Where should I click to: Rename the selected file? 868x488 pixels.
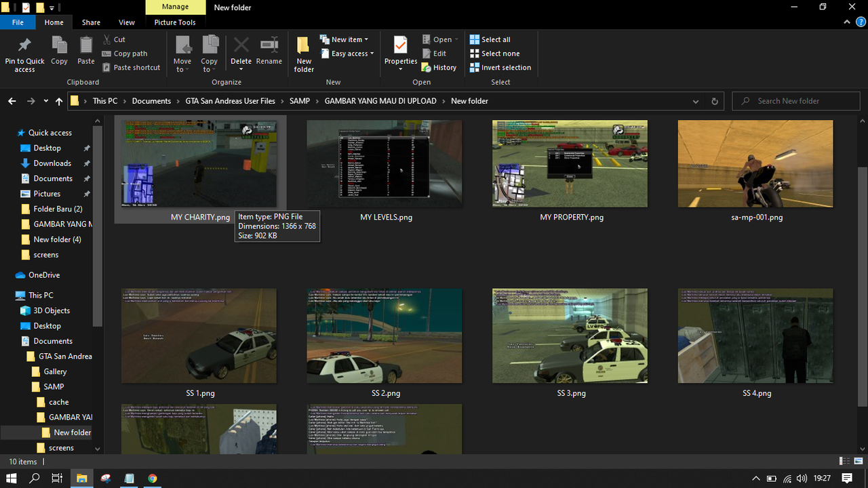pos(269,52)
